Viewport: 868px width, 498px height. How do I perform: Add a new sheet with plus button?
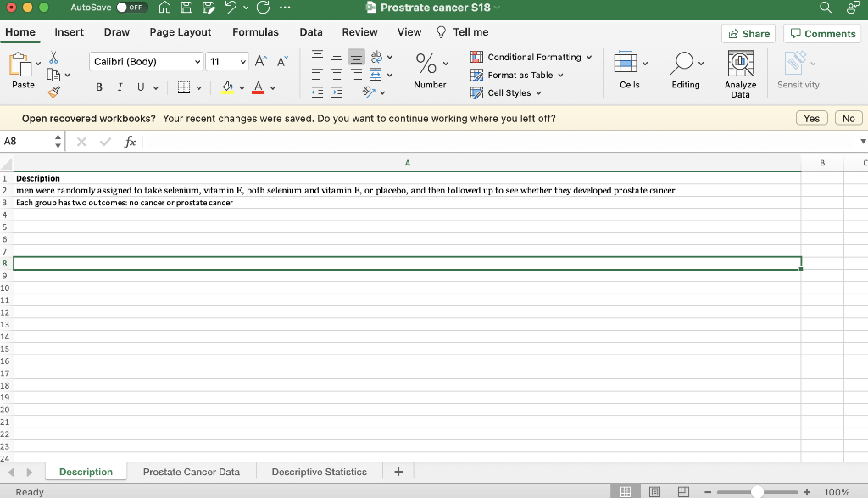(x=398, y=472)
